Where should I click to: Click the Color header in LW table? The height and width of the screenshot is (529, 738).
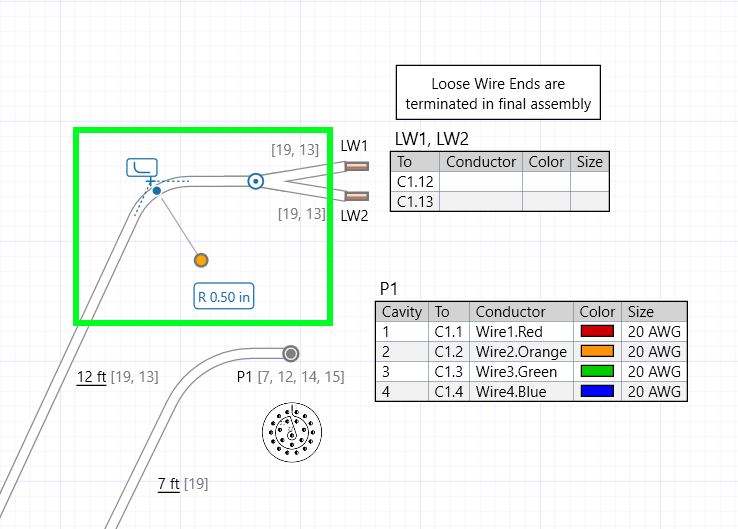coord(546,162)
